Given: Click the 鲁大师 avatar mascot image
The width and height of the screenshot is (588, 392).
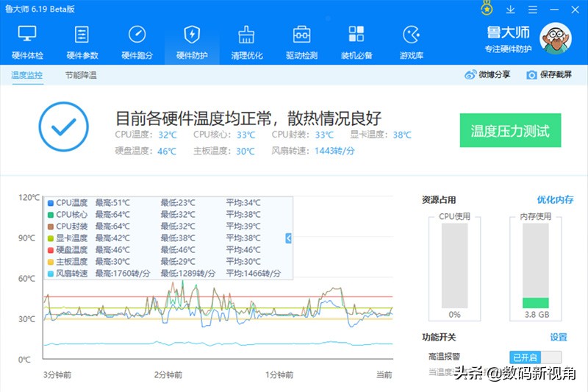Looking at the screenshot, I should (556, 38).
